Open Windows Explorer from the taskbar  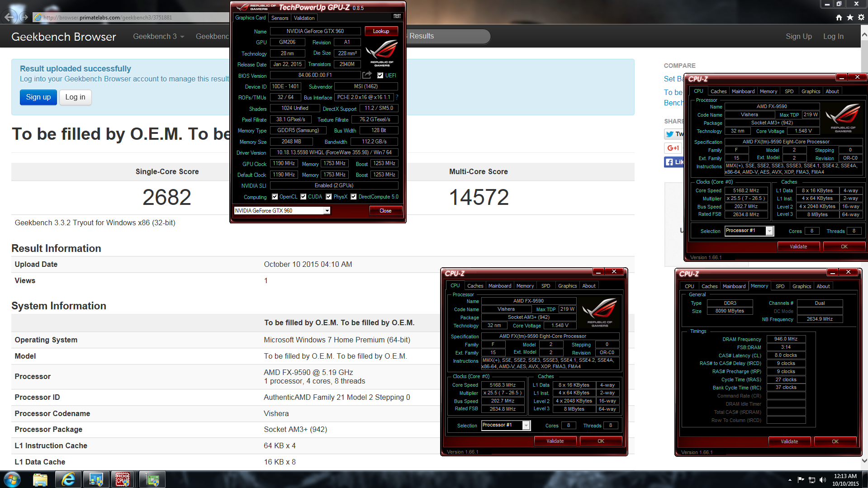tap(40, 479)
